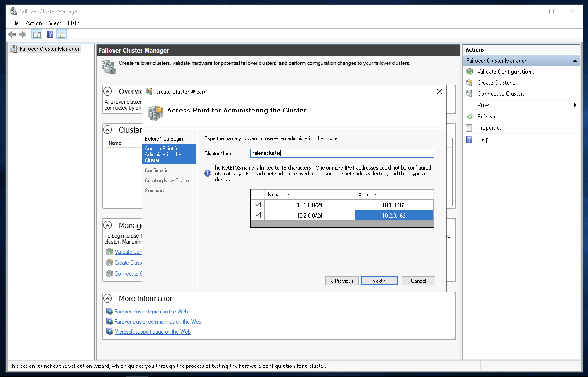The height and width of the screenshot is (377, 588).
Task: Click the Back arrow toolbar icon
Action: (12, 35)
